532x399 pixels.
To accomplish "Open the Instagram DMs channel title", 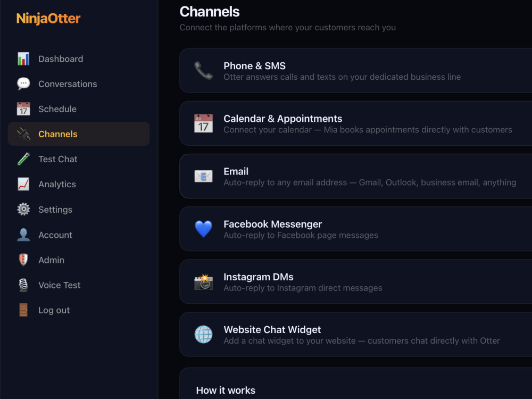I will point(258,277).
